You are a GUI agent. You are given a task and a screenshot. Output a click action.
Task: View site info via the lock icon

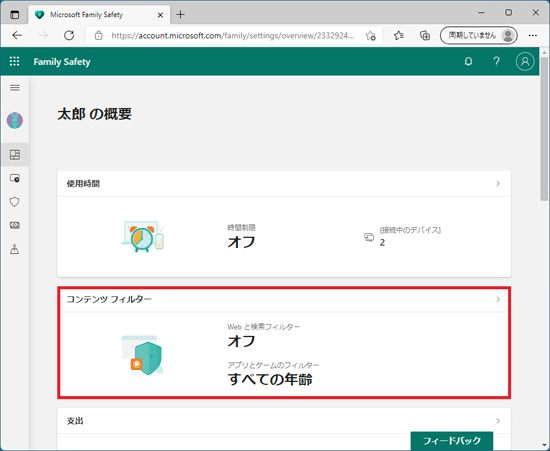pos(99,35)
